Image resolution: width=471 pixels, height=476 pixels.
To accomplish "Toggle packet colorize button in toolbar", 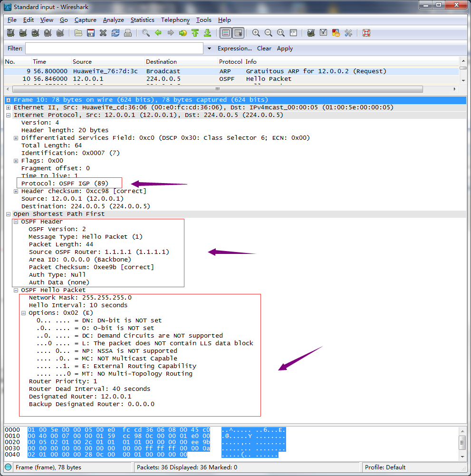I will (226, 33).
